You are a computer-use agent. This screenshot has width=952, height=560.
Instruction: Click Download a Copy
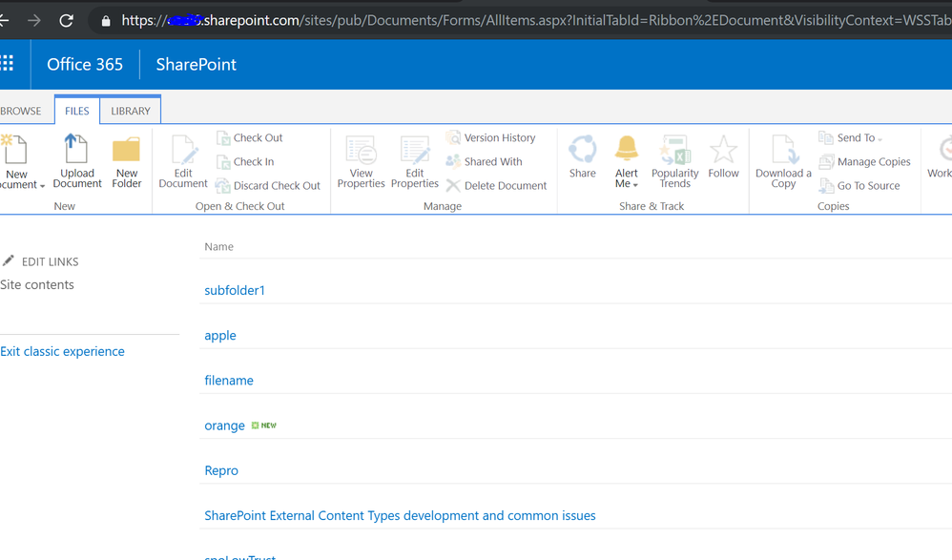tap(783, 161)
